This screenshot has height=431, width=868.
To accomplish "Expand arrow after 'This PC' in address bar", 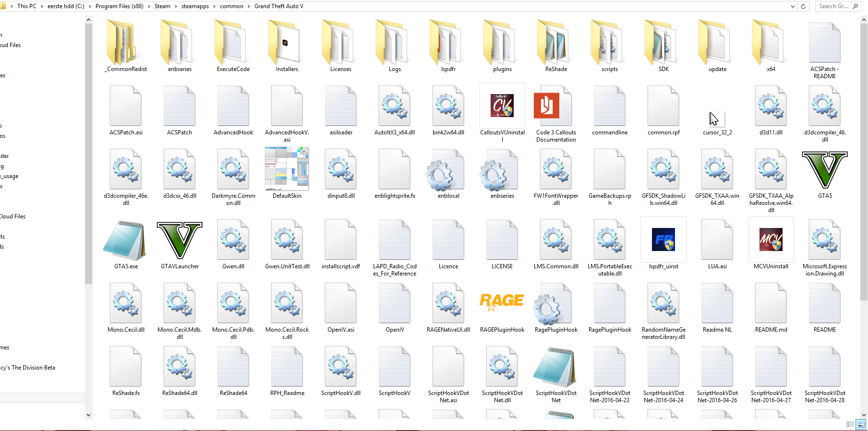I will pos(42,6).
